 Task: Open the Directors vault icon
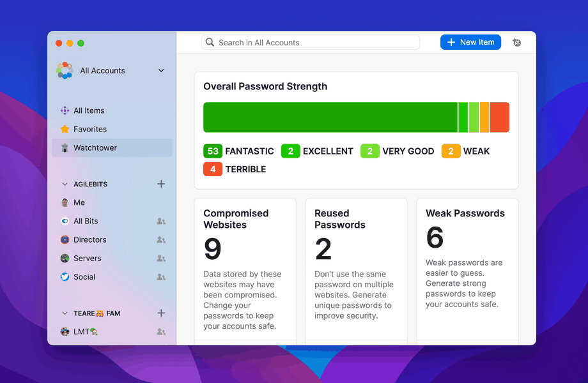coord(65,239)
